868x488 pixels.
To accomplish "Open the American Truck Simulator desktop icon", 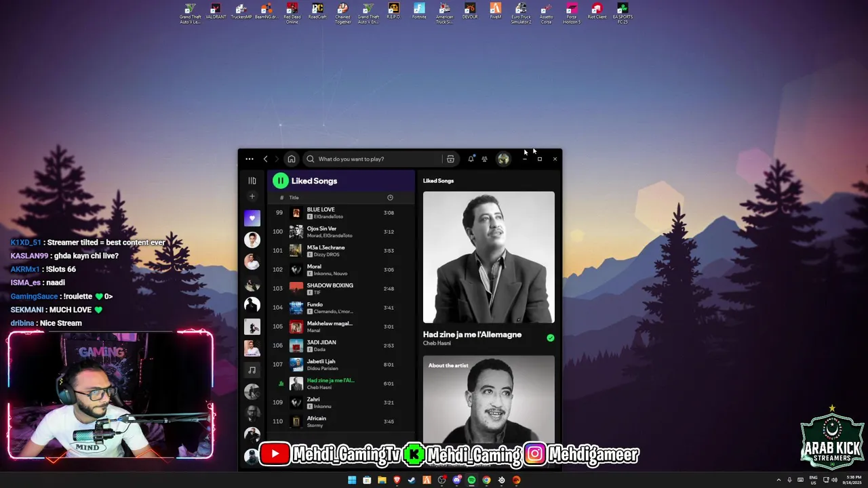I will (445, 14).
